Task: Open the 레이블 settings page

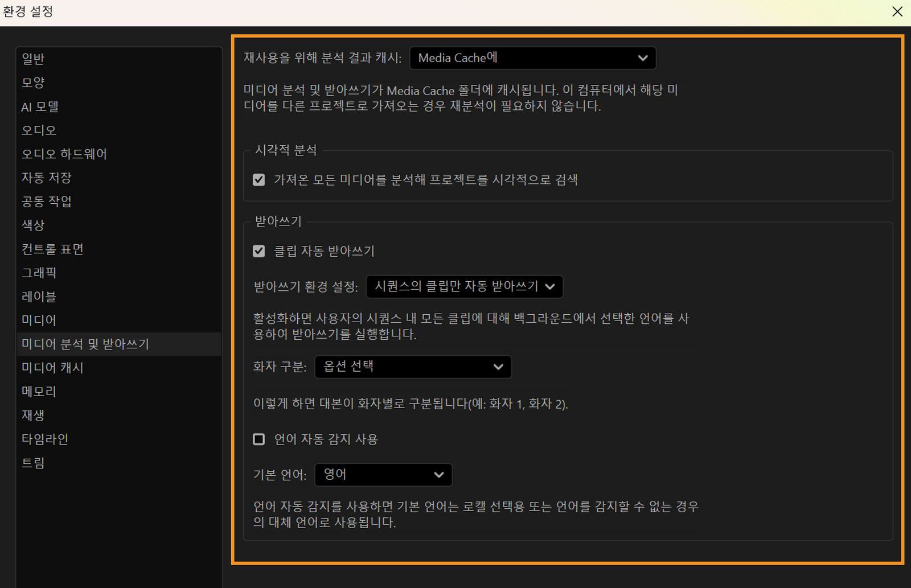Action: 38,296
